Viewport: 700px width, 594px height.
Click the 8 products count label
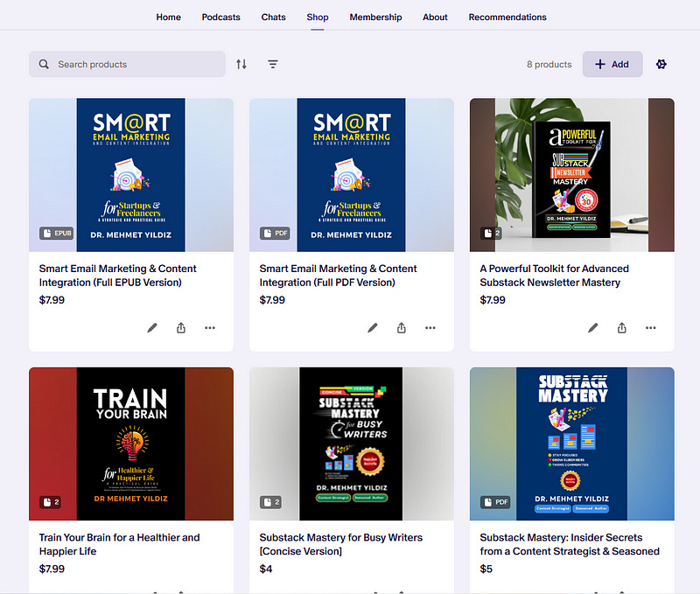tap(549, 64)
